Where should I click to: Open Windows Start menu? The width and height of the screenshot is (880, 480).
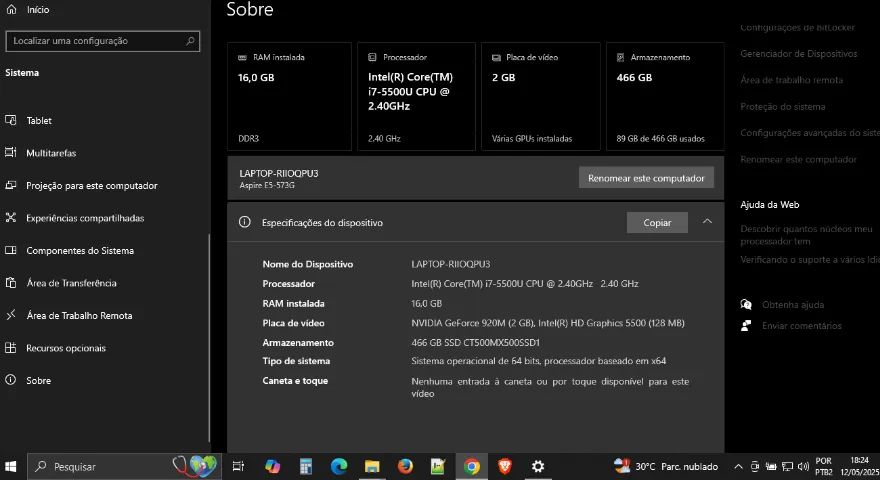click(x=11, y=467)
